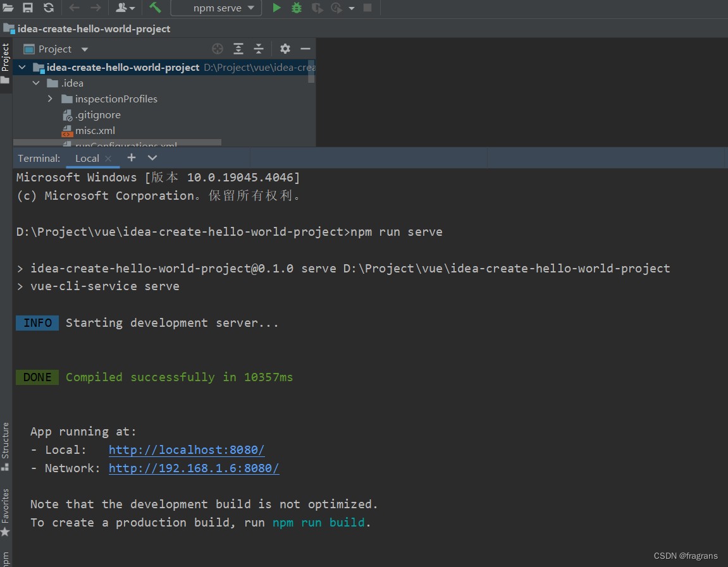Select misc.xml in the project tree

(95, 130)
